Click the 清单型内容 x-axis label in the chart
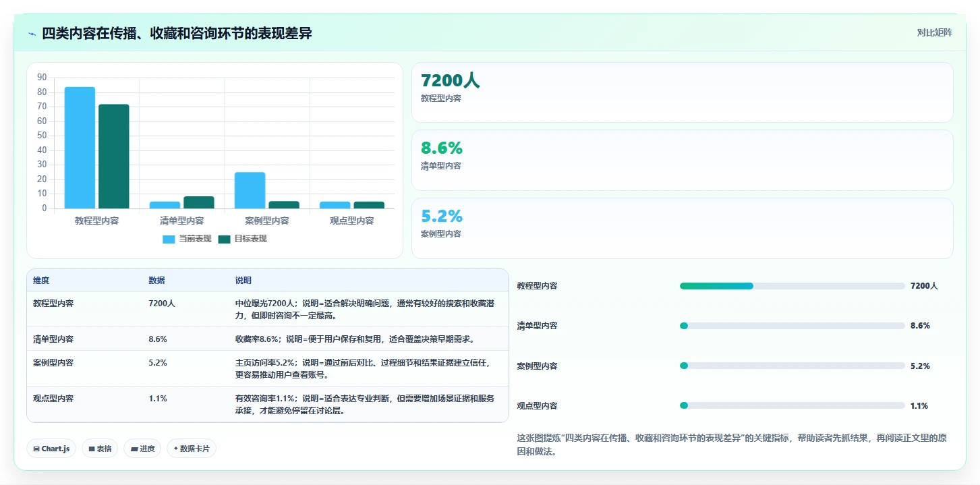The image size is (980, 485). pos(182,221)
